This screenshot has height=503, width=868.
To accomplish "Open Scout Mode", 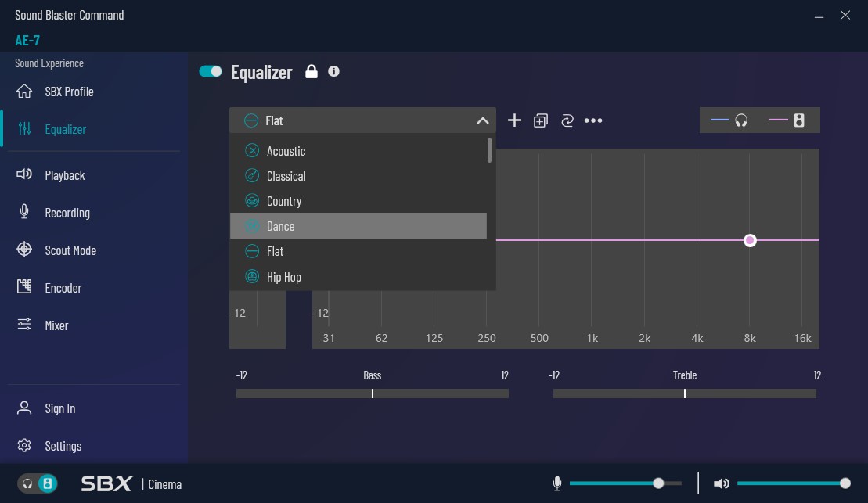I will [x=70, y=250].
